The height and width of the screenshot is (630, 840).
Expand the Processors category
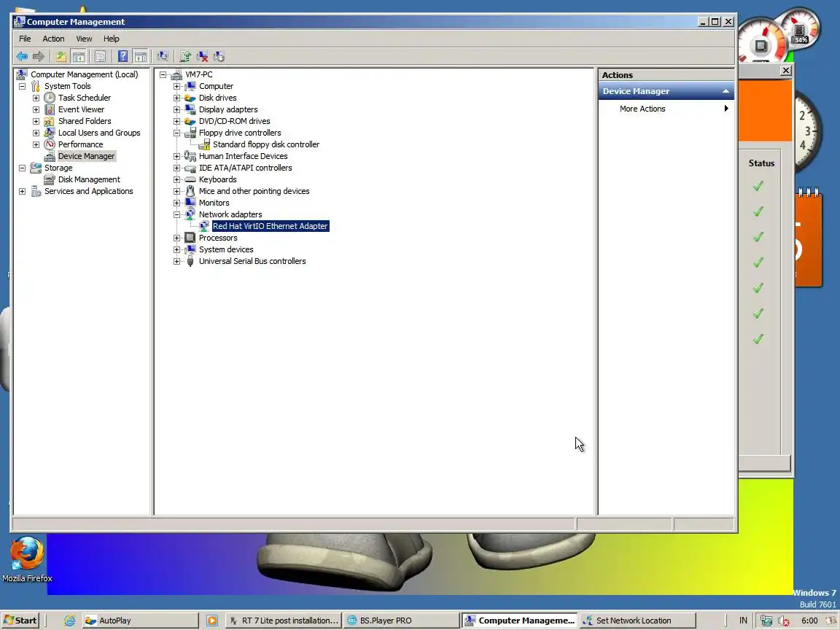tap(176, 238)
